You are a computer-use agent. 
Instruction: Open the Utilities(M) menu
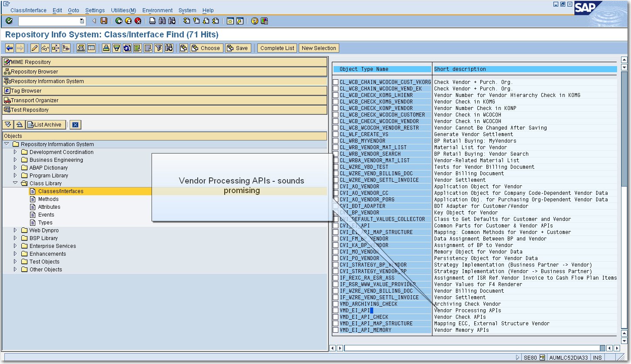(124, 10)
